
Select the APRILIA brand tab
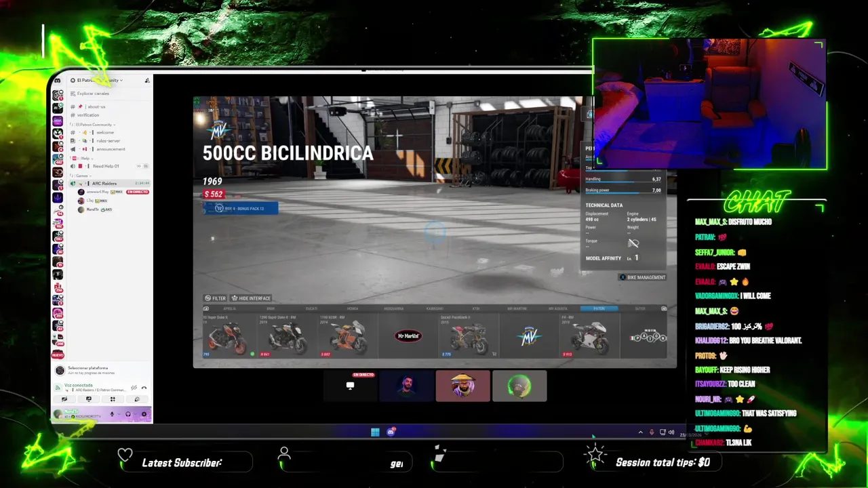click(x=229, y=308)
